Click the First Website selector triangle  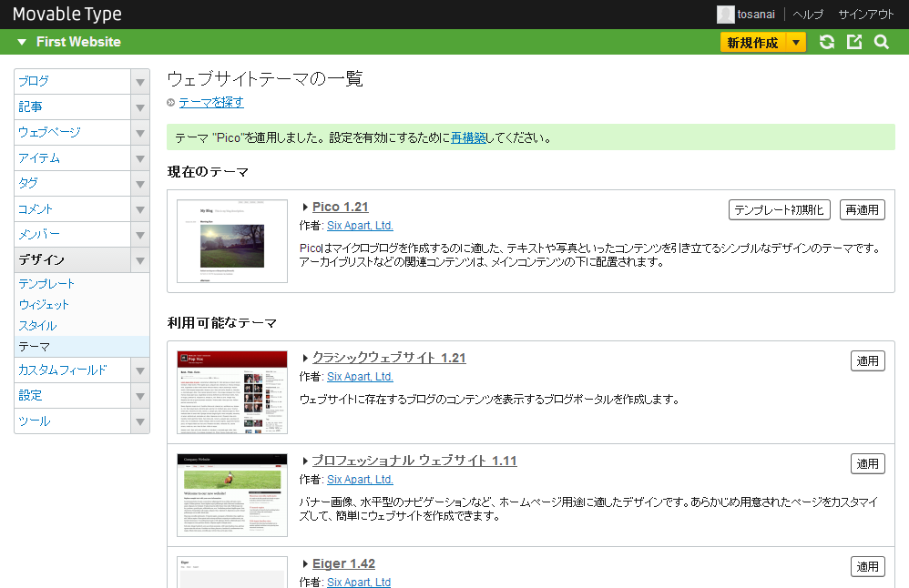[x=22, y=42]
